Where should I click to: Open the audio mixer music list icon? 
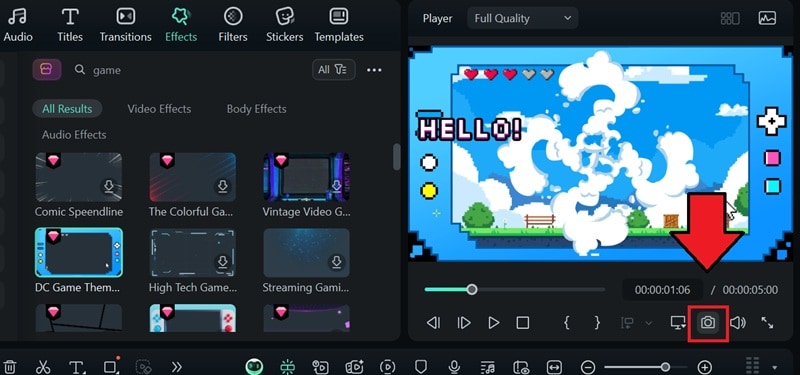pyautogui.click(x=488, y=367)
